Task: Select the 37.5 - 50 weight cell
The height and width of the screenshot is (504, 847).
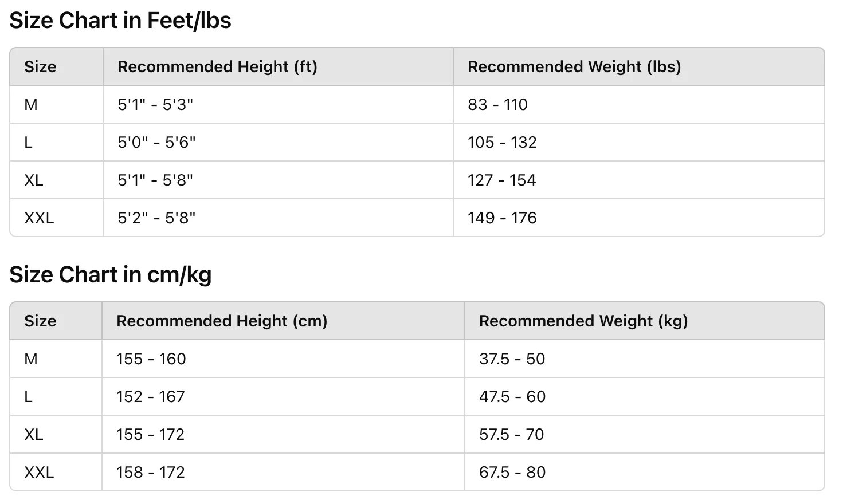Action: click(512, 359)
